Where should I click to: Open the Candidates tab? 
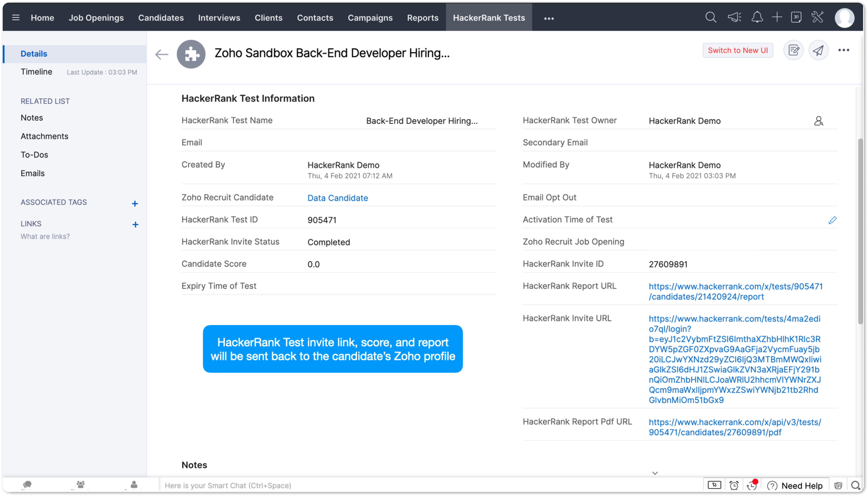click(x=161, y=18)
